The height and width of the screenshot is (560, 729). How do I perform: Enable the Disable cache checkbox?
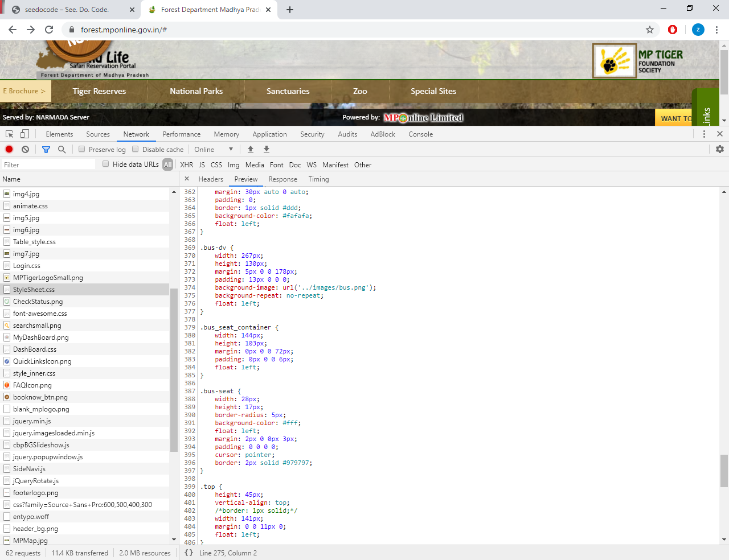pyautogui.click(x=136, y=149)
